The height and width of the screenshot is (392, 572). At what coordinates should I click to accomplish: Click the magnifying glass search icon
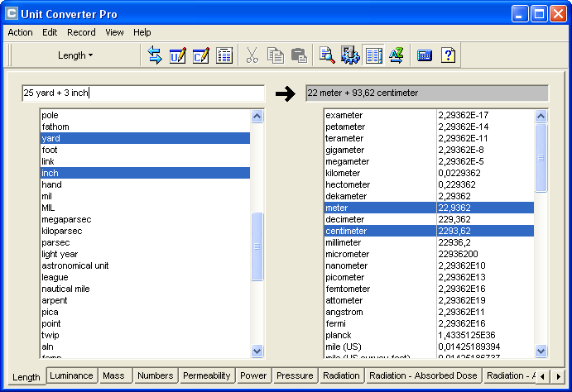click(327, 55)
